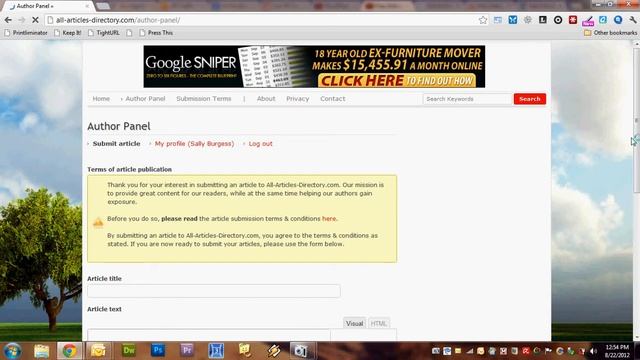
Task: Open the Submission Terms page
Action: [x=204, y=99]
